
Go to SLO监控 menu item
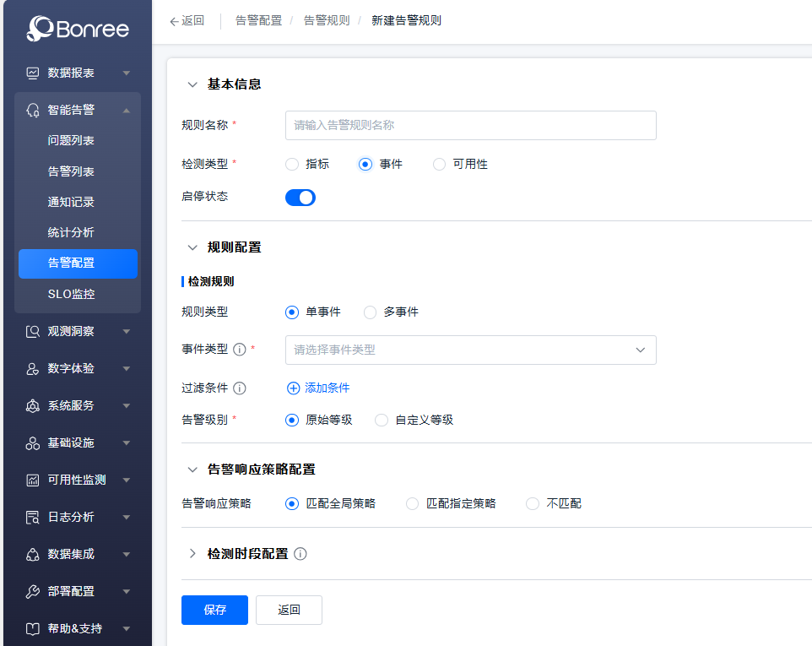click(x=71, y=294)
